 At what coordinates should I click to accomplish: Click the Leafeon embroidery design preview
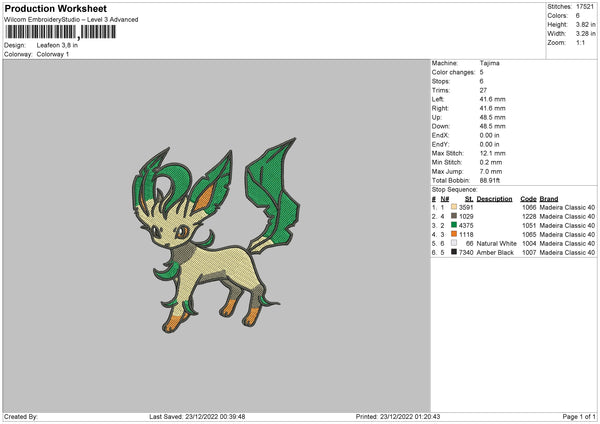[216, 235]
